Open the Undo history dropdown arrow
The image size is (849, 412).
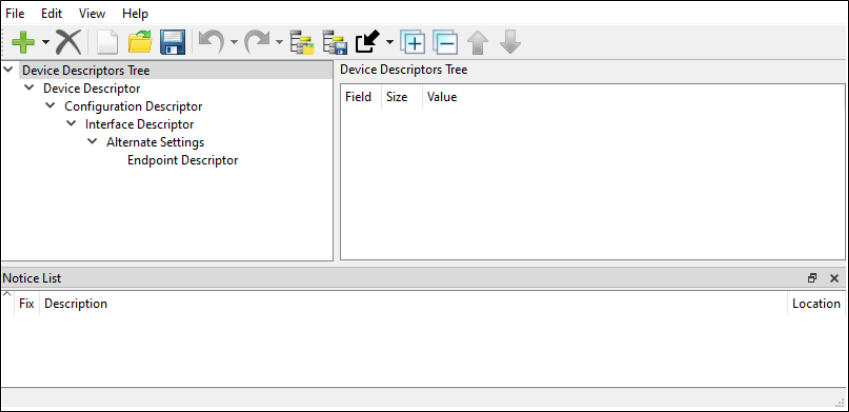pos(233,43)
